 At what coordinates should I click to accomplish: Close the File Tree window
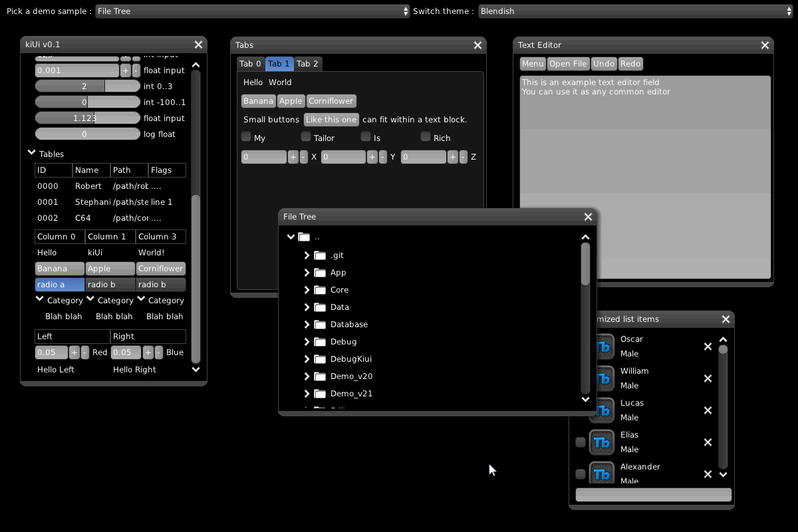coord(588,217)
